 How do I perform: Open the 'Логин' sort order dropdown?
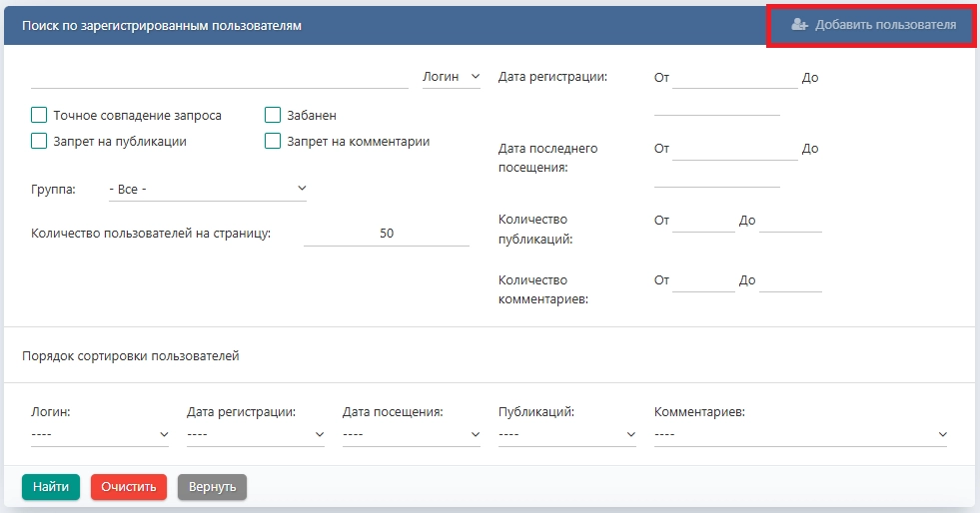100,434
